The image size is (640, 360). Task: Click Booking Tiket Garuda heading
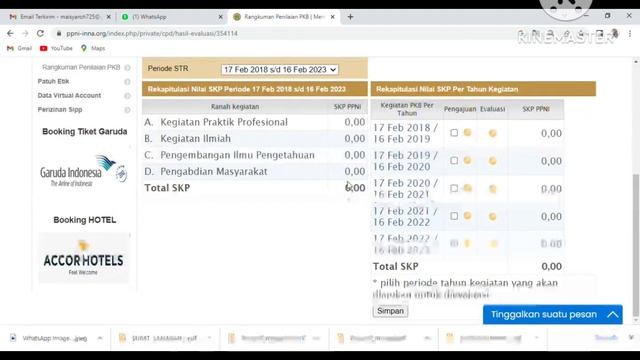tap(84, 131)
